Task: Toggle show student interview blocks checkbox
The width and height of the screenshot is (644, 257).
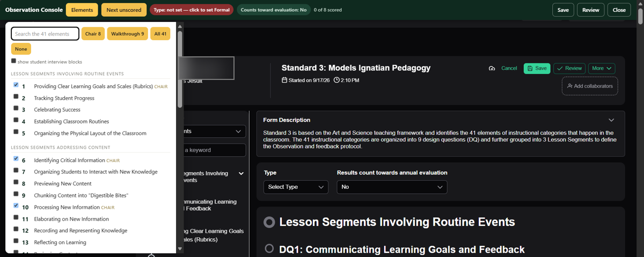Action: 13,61
